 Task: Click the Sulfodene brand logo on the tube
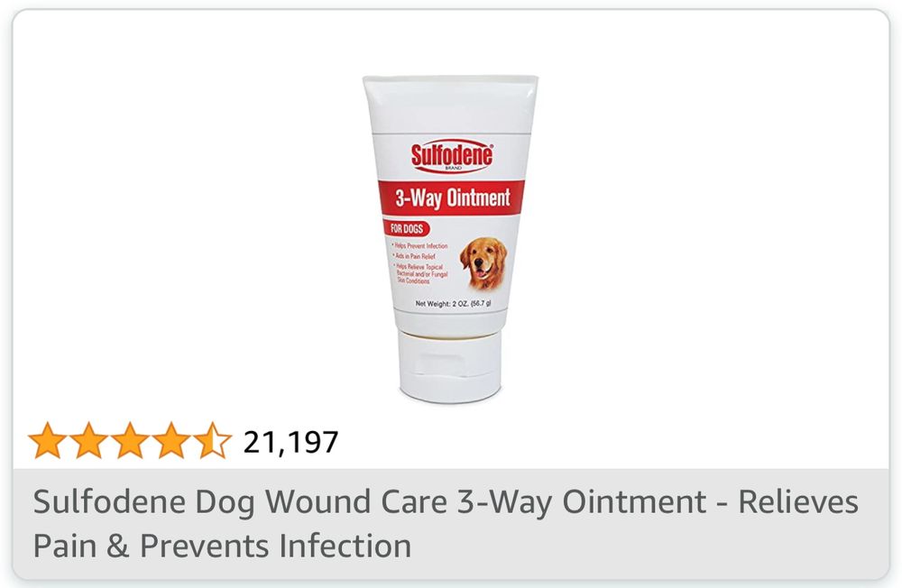coord(452,155)
